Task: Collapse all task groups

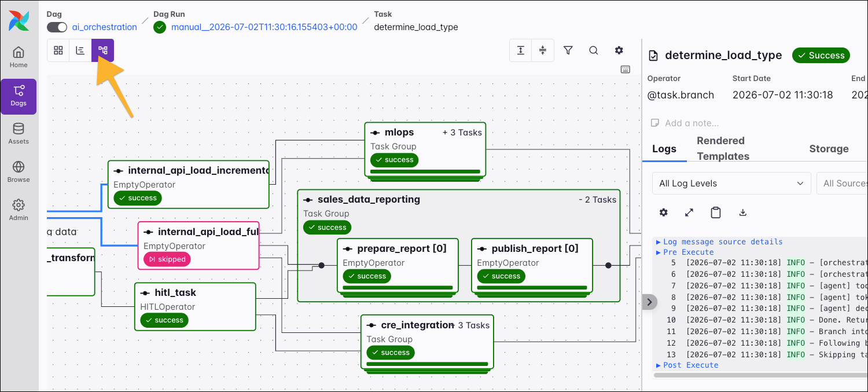Action: [543, 50]
